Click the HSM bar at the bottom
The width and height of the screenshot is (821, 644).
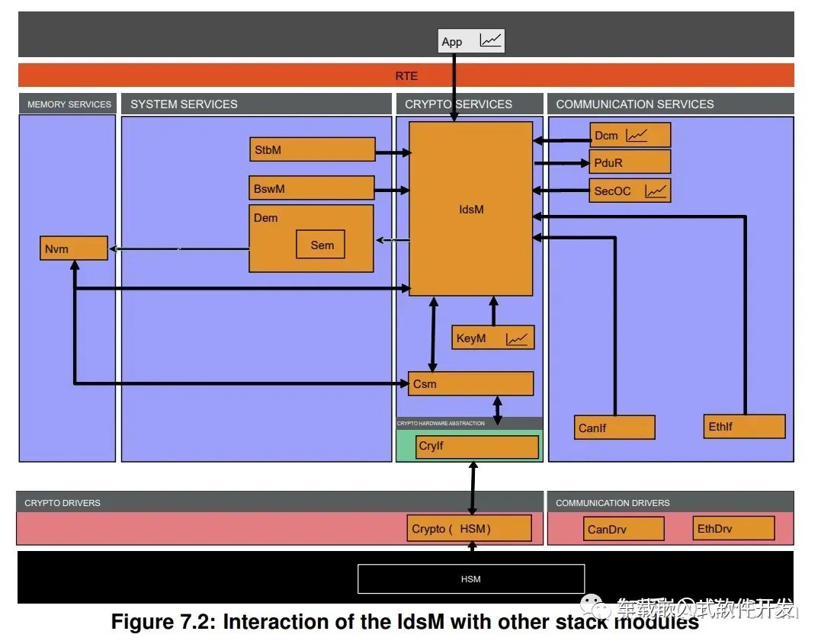coord(470,578)
